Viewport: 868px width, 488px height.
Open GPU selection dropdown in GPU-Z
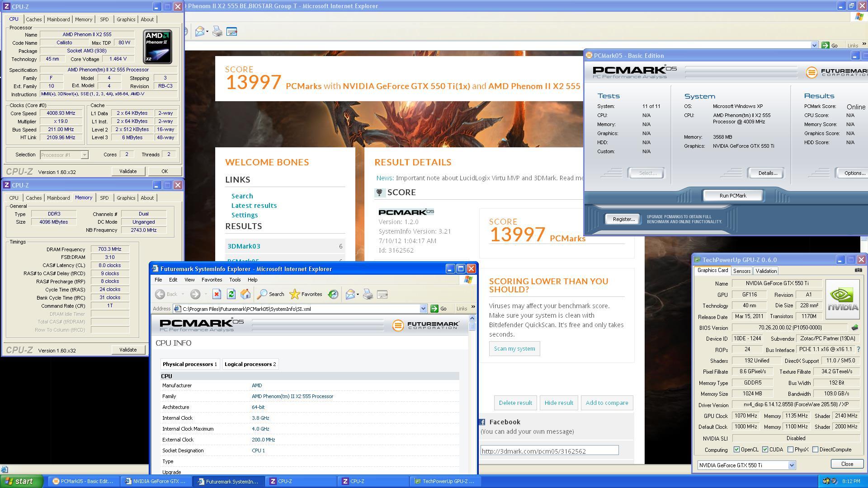tap(792, 465)
